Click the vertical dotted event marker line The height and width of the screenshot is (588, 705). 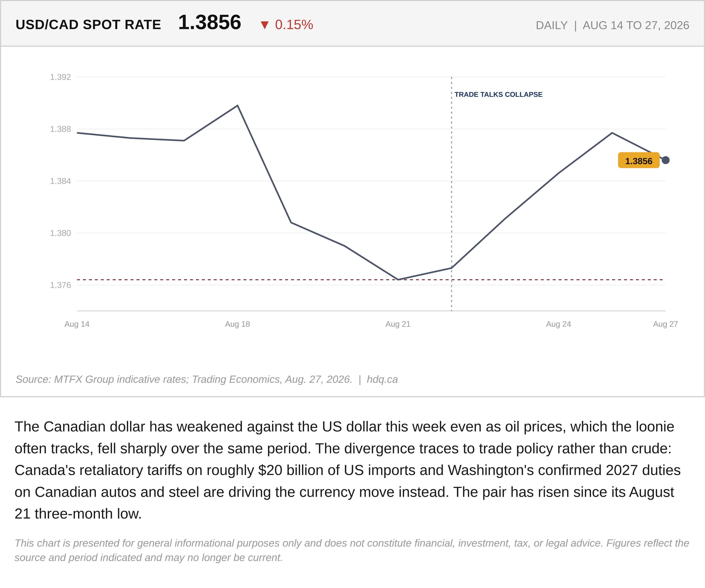pos(452,194)
